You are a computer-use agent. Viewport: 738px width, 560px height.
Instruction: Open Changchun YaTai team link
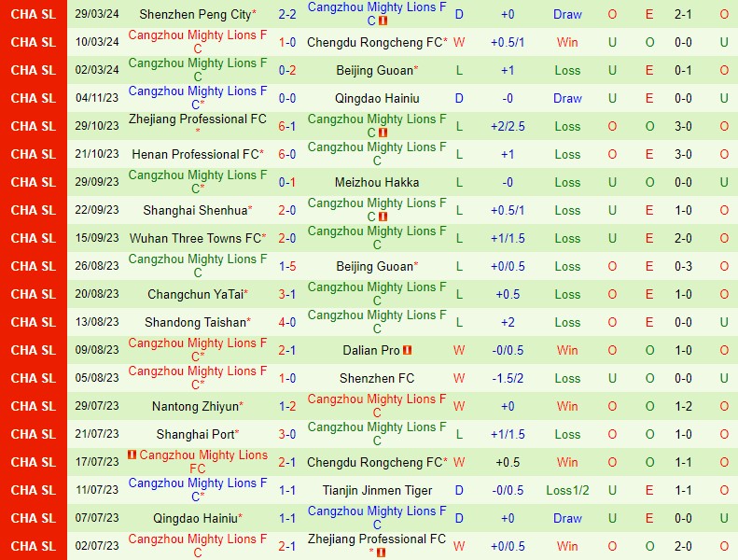(x=195, y=294)
